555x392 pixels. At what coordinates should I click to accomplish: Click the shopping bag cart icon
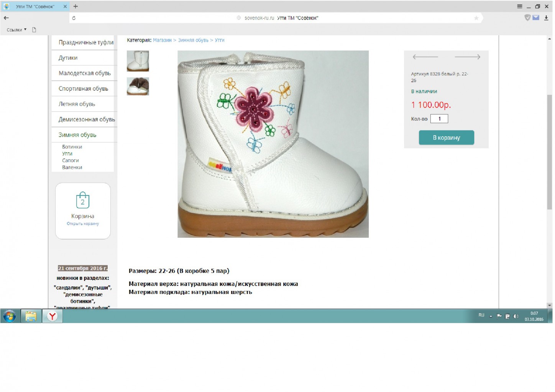pyautogui.click(x=82, y=200)
